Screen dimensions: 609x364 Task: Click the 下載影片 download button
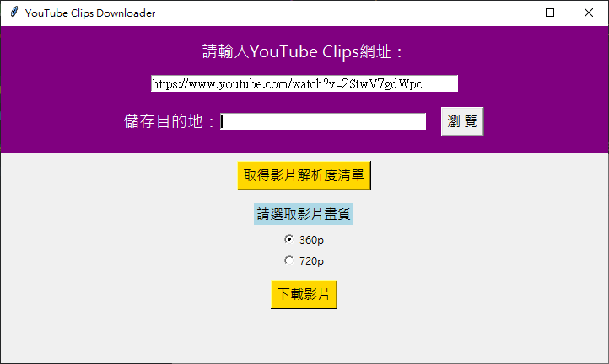304,295
